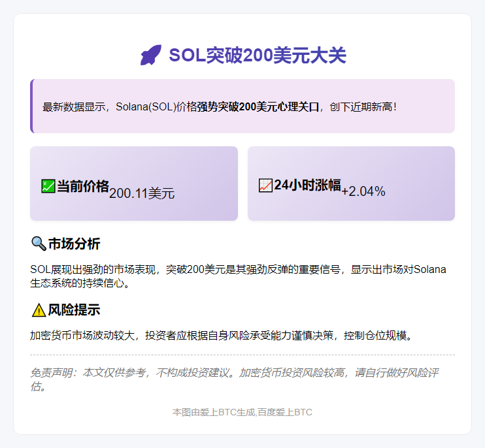The height and width of the screenshot is (448, 485).
Task: Select the headline SOL突破200美元大关
Action: pyautogui.click(x=258, y=56)
